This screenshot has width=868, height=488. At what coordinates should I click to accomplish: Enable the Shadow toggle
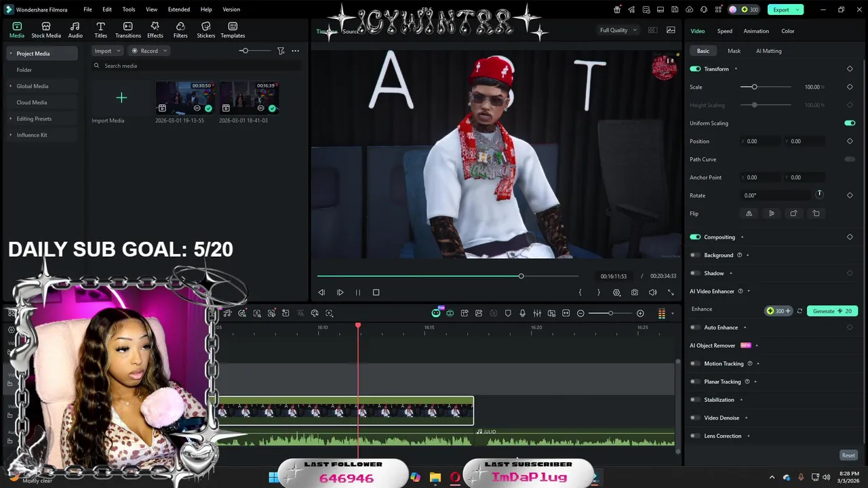coord(694,273)
